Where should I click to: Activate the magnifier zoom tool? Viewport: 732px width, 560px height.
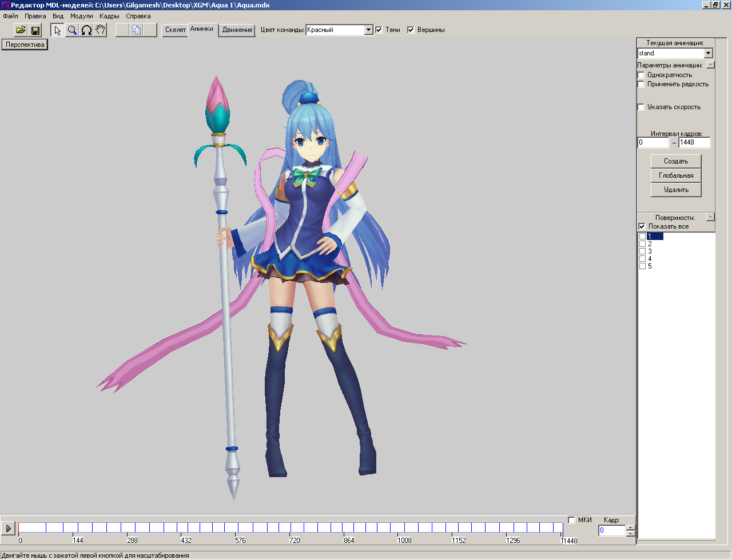72,30
